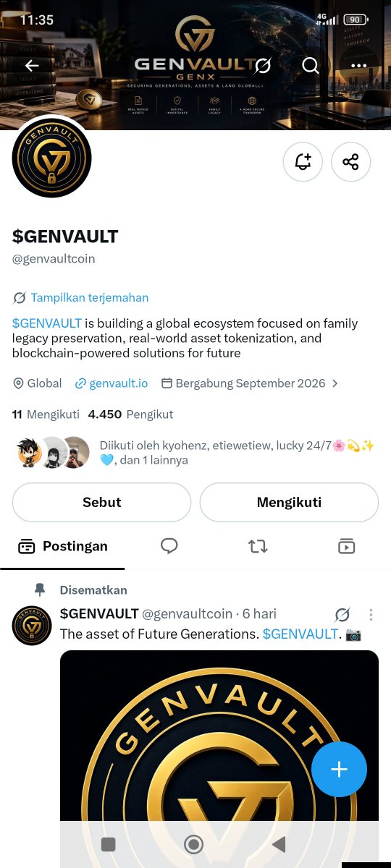391x868 pixels.
Task: Expand join date details with chevron
Action: [x=335, y=383]
